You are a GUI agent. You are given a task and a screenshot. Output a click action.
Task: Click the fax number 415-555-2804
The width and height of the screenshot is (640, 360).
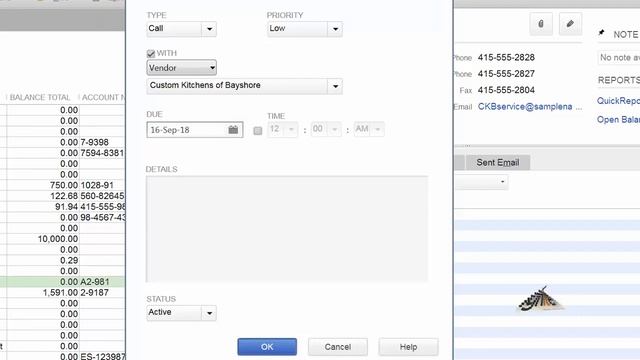[x=506, y=90]
